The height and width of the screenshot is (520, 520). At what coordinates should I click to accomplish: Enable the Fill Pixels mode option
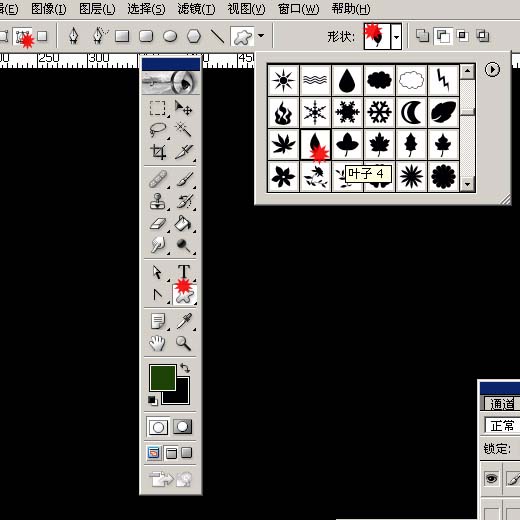click(x=42, y=36)
